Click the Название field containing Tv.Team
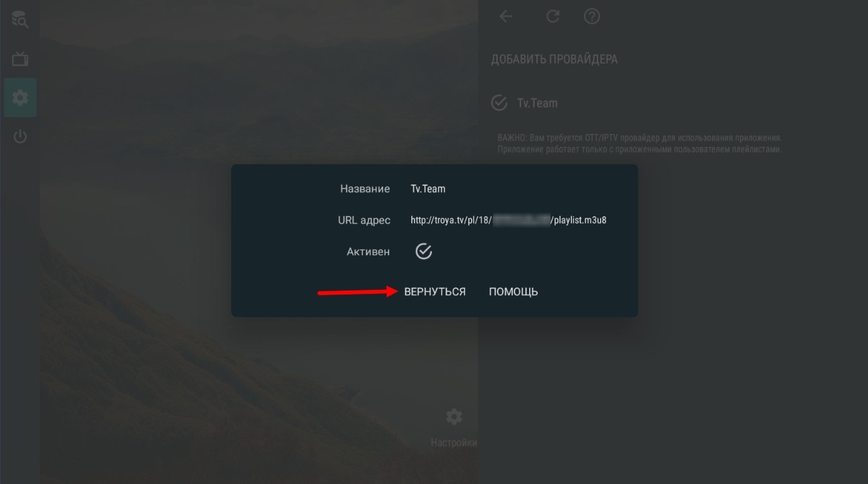The height and width of the screenshot is (484, 868). coord(428,189)
